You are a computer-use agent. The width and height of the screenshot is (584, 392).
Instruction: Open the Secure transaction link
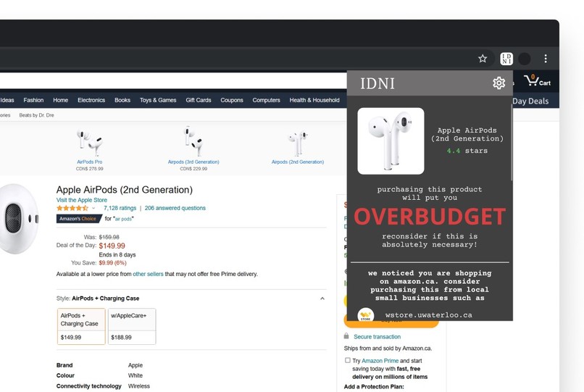377,336
